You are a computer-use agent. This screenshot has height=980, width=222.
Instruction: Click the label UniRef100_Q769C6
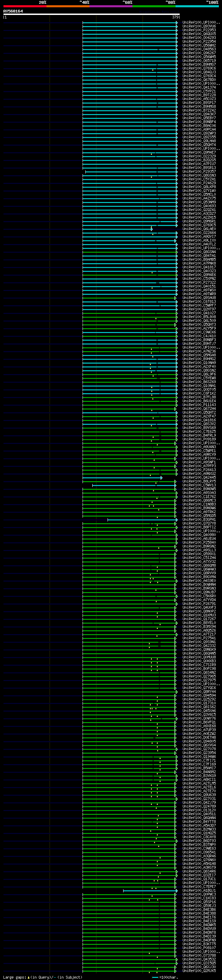tap(199, 68)
